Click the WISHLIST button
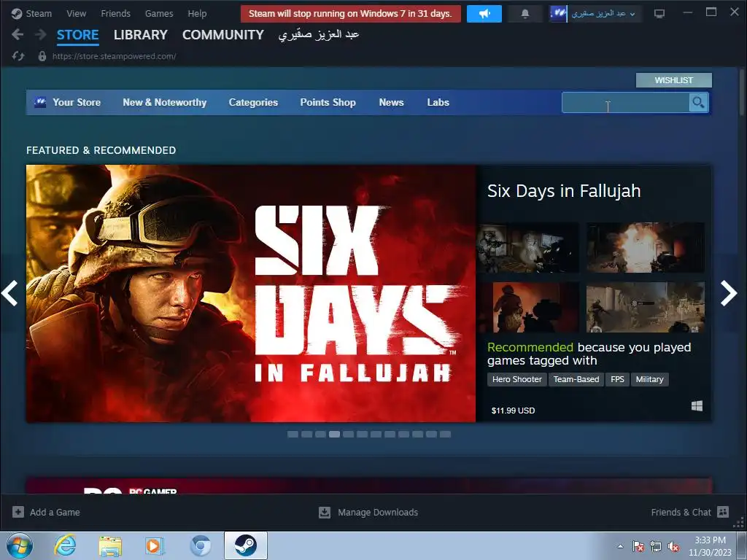 click(673, 80)
